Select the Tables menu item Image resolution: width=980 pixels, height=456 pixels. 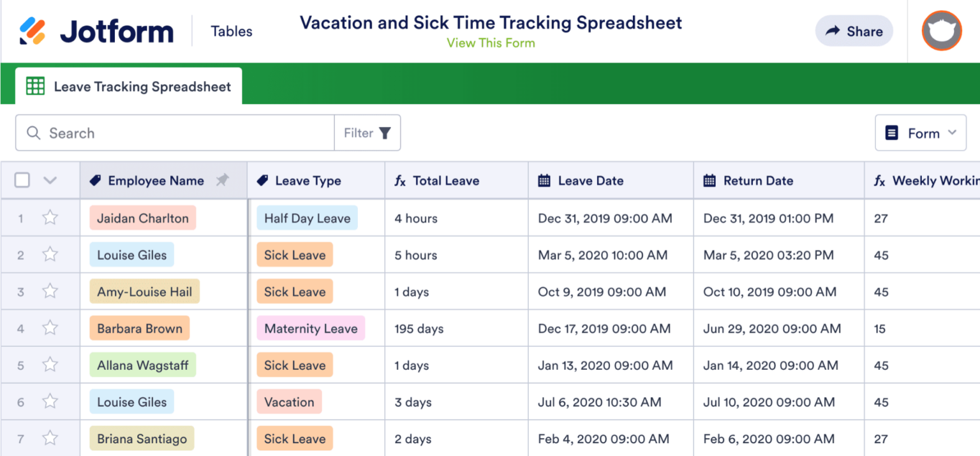[x=231, y=31]
